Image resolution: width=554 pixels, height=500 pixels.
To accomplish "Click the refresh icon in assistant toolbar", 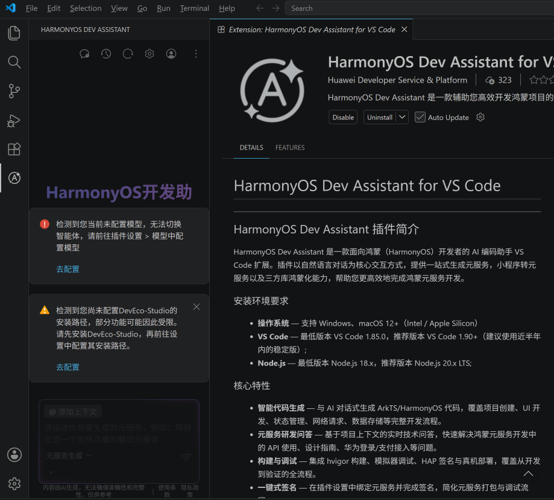I will point(128,54).
